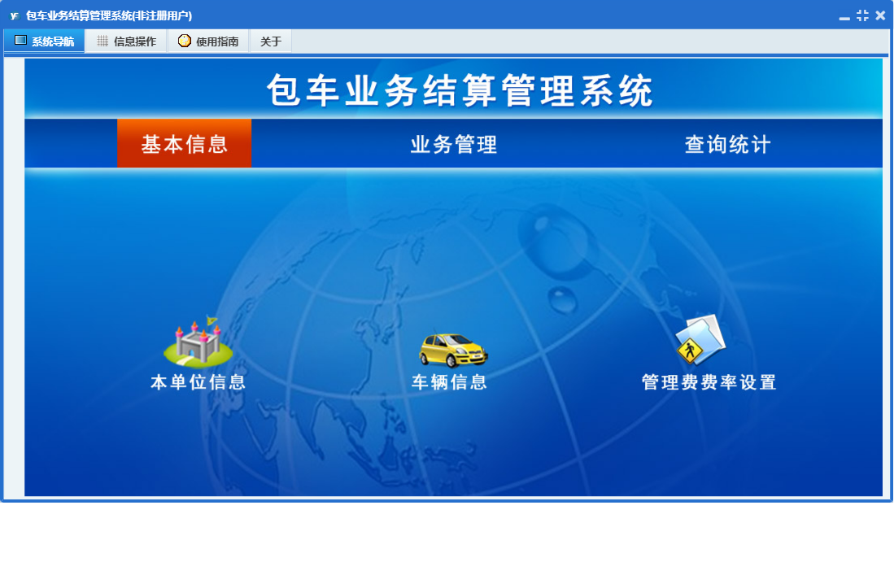The width and height of the screenshot is (894, 588).
Task: Switch to the 业务管理 section
Action: click(x=453, y=144)
